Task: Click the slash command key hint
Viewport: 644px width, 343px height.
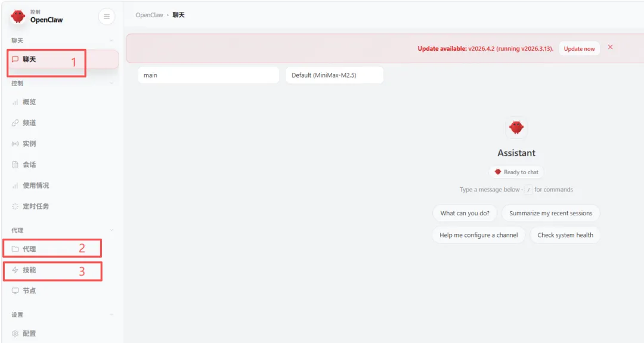Action: [528, 190]
